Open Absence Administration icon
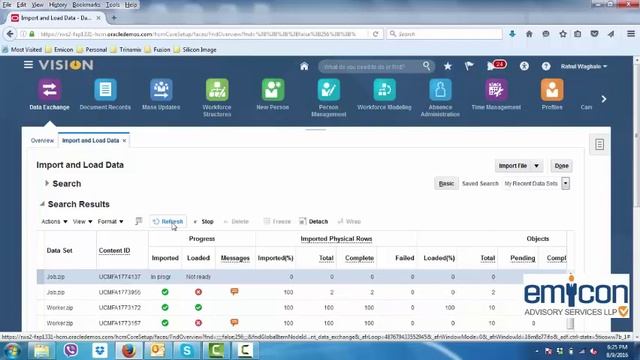 click(x=440, y=89)
